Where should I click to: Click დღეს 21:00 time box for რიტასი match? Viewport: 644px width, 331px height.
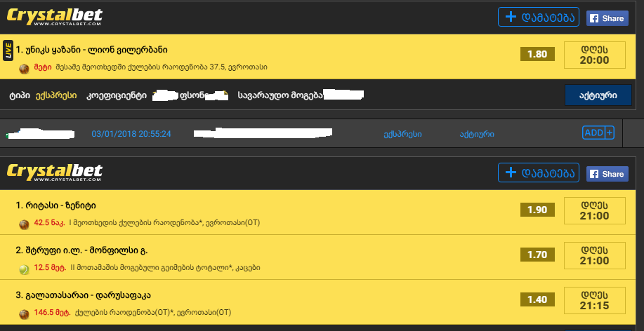tap(594, 210)
